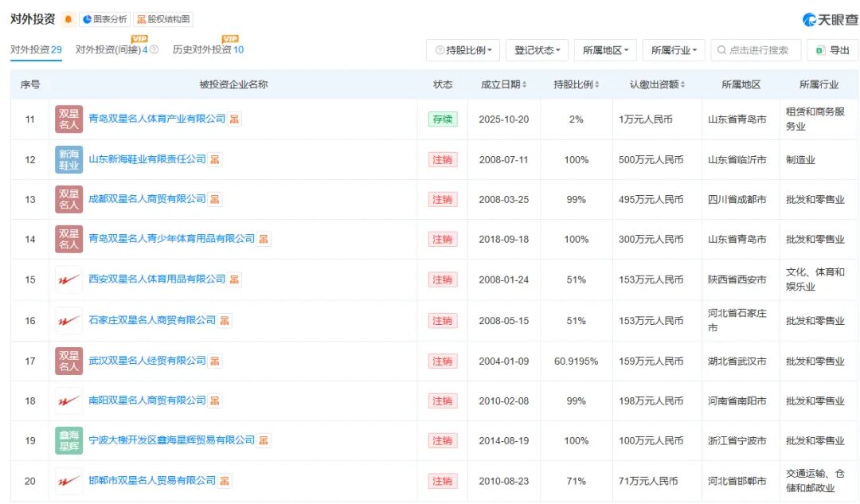Click the 导出 export button
The width and height of the screenshot is (860, 504).
(x=833, y=50)
